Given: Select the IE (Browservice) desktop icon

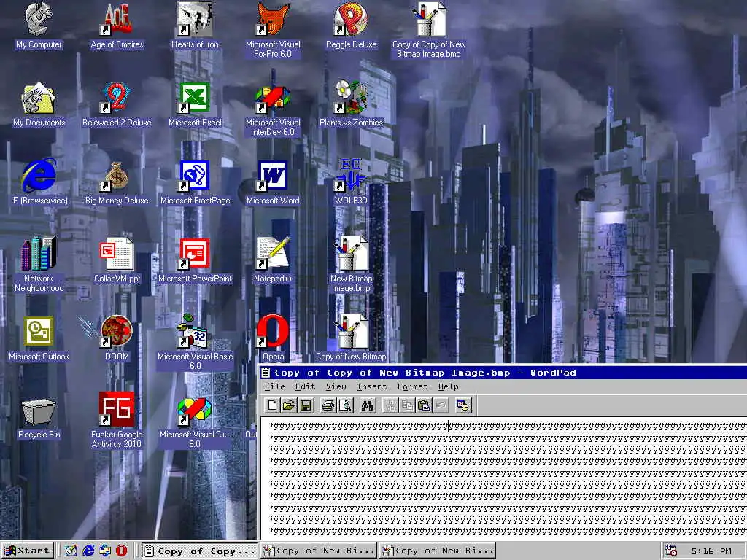Looking at the screenshot, I should tap(39, 182).
